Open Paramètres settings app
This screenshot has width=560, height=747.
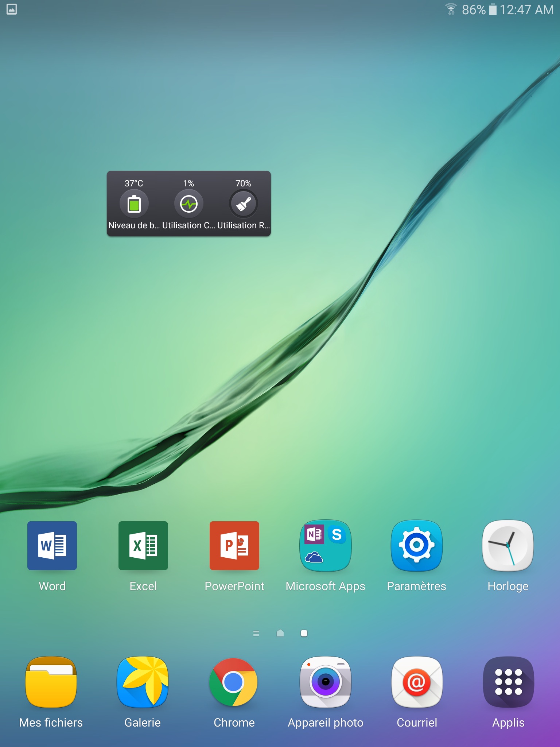click(416, 546)
